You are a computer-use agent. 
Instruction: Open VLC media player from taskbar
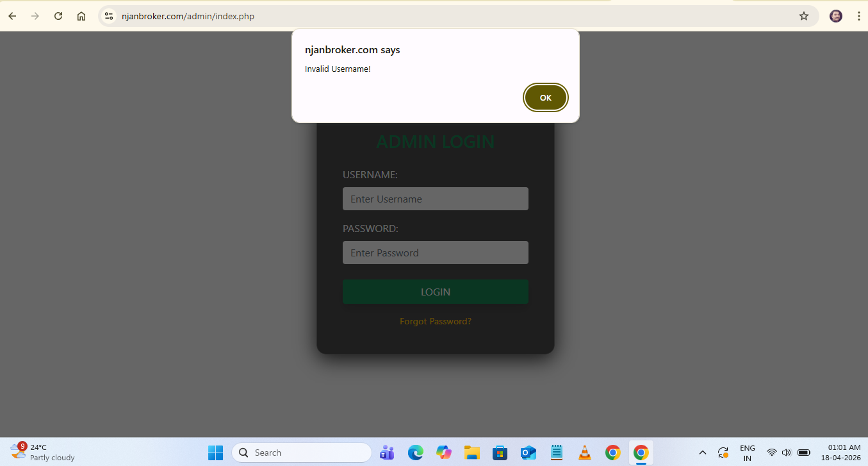point(584,453)
